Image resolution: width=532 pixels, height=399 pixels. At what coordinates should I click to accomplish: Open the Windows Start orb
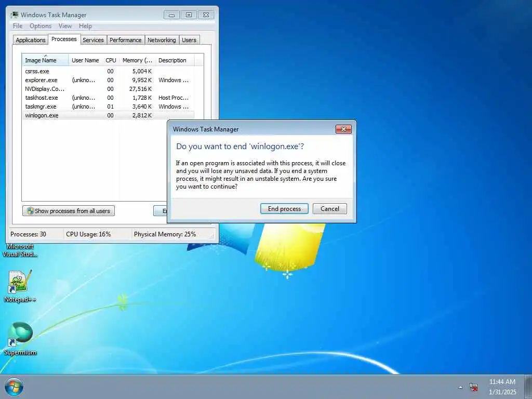14,387
